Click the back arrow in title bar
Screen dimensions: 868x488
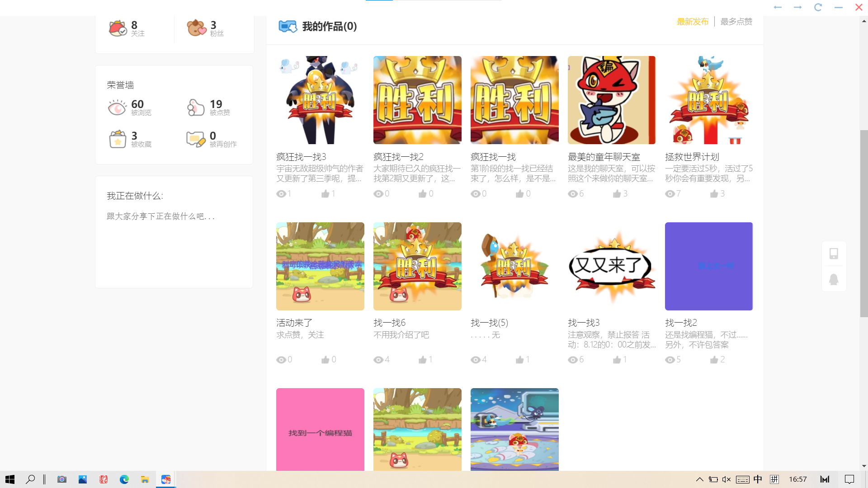(778, 7)
